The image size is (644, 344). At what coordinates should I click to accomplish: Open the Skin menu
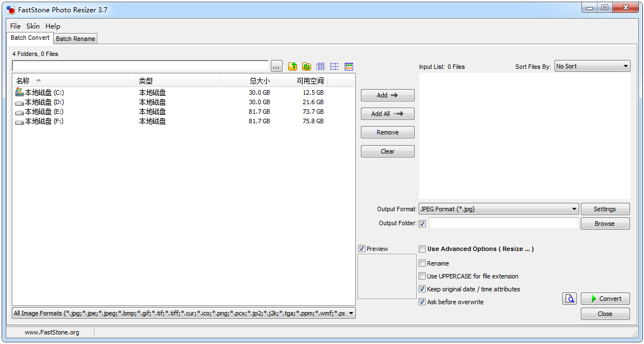33,26
